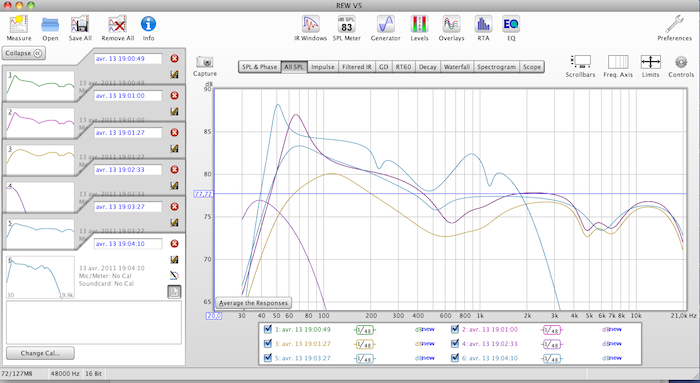Open the Decay tab
This screenshot has width=700, height=383.
point(427,67)
